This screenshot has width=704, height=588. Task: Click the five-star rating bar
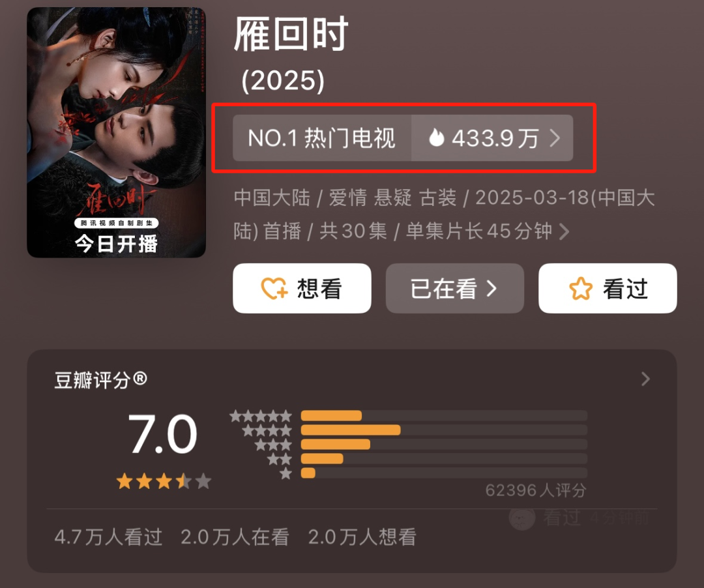(x=444, y=416)
